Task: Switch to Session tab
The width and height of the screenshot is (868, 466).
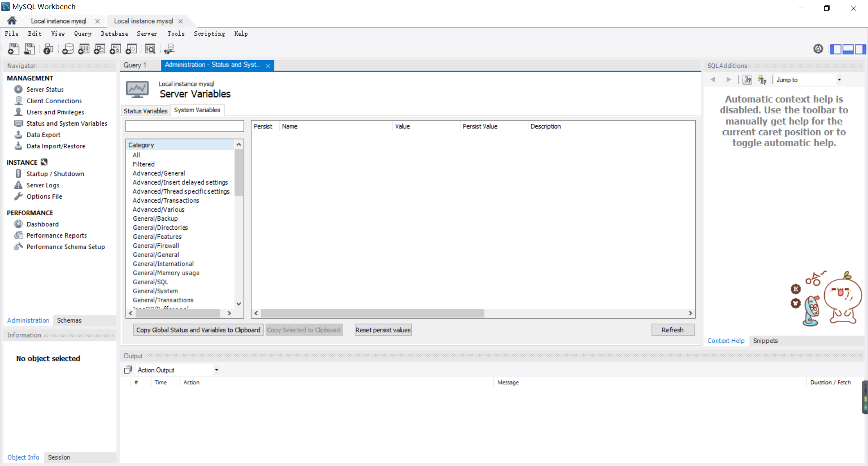Action: (59, 457)
